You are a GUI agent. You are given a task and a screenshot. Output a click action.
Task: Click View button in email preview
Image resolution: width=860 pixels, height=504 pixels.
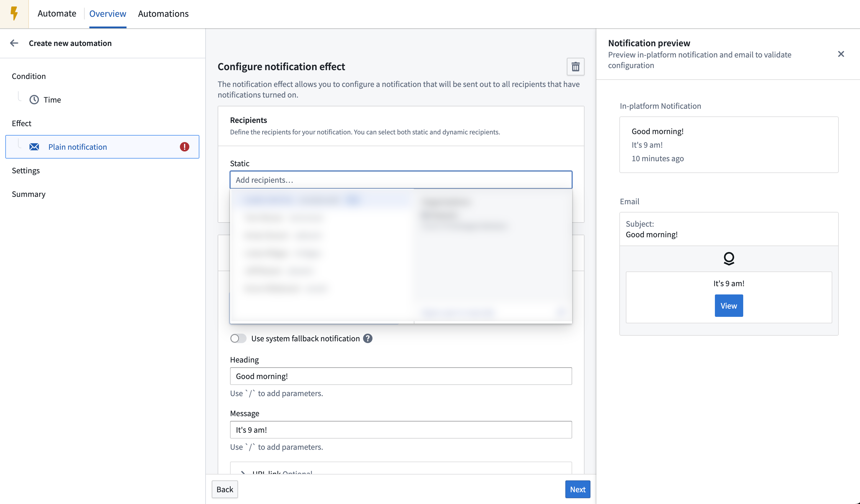tap(728, 306)
